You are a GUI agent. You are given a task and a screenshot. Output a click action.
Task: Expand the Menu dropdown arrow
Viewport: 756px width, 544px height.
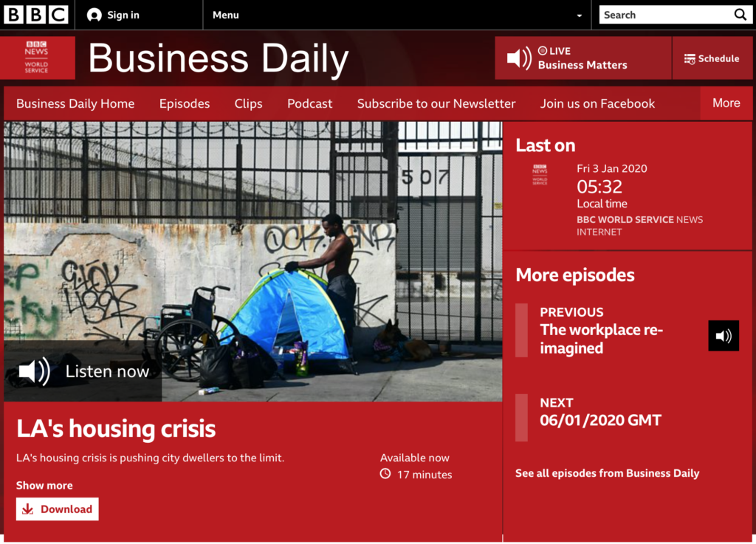tap(579, 16)
